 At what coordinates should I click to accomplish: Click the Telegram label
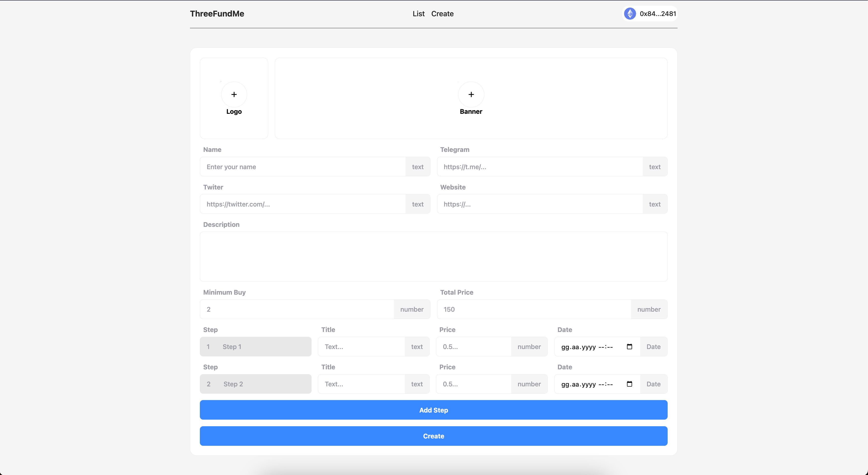tap(455, 150)
